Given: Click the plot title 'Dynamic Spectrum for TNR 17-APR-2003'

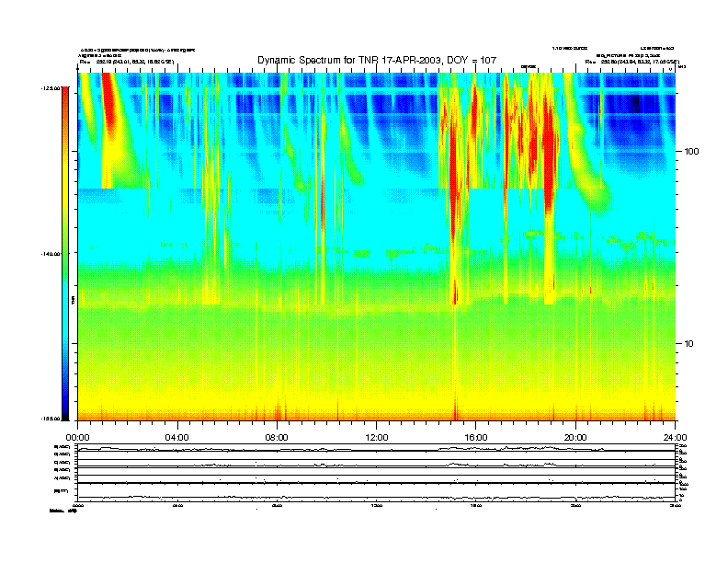Looking at the screenshot, I should [377, 60].
